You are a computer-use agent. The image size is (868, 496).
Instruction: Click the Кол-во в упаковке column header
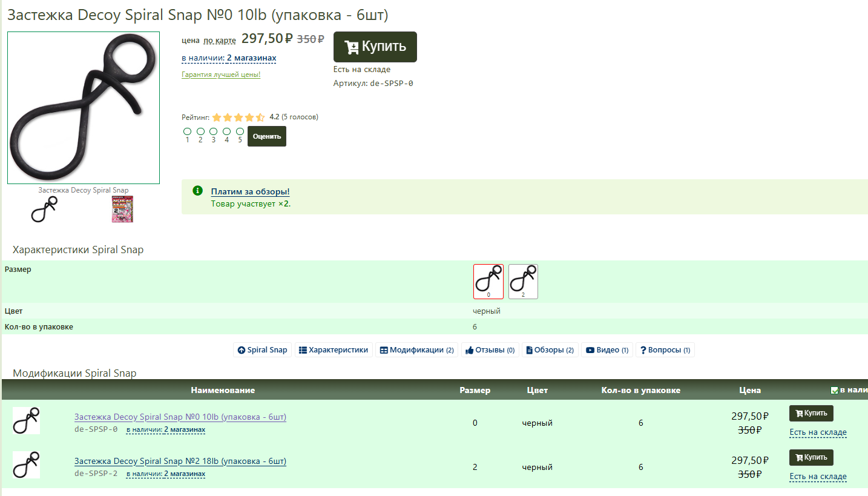[641, 390]
